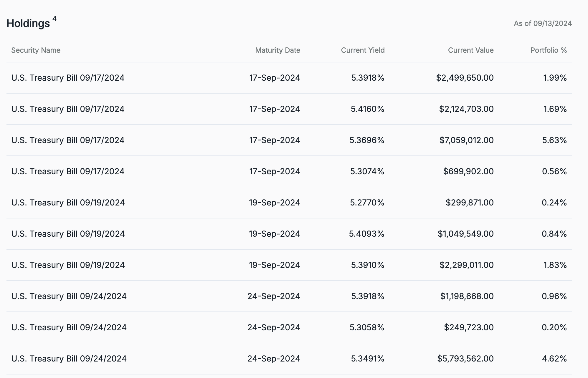Click the 5.4093% current yield
The width and height of the screenshot is (588, 378).
366,234
